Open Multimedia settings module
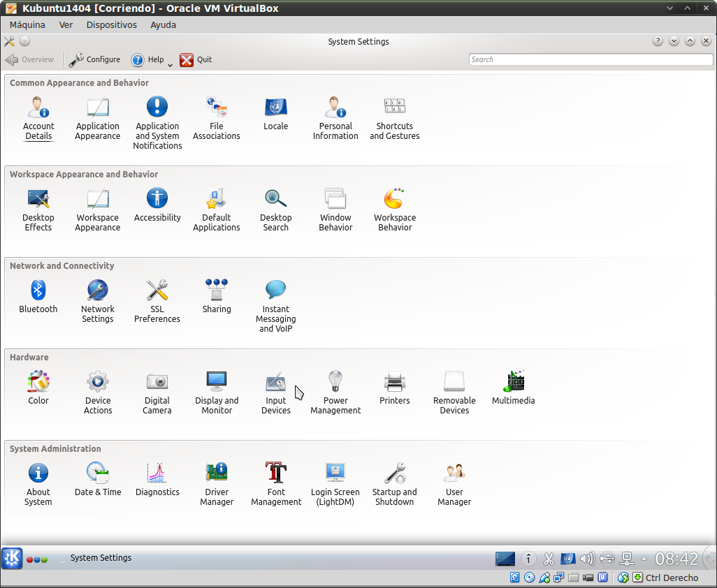 point(514,388)
